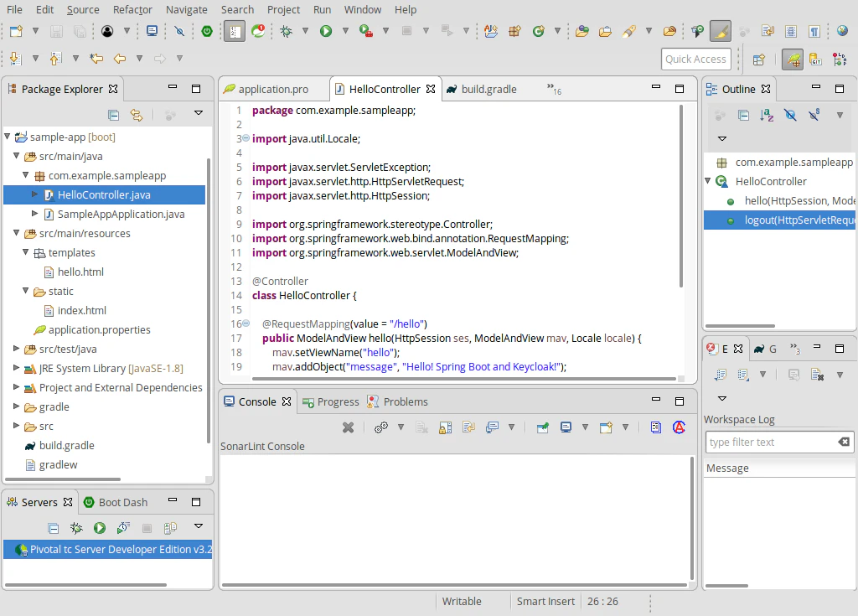Image resolution: width=858 pixels, height=616 pixels.
Task: Open the New Java Class wizard icon
Action: (x=539, y=31)
